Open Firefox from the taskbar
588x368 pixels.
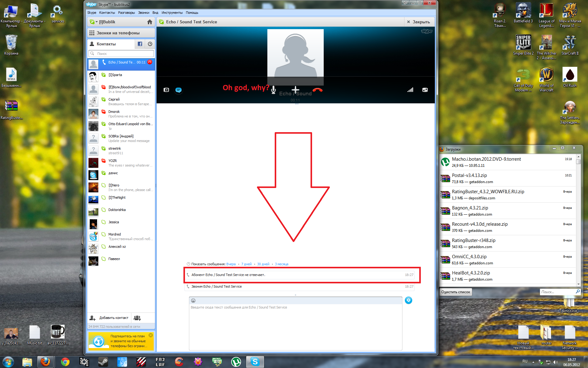click(45, 362)
